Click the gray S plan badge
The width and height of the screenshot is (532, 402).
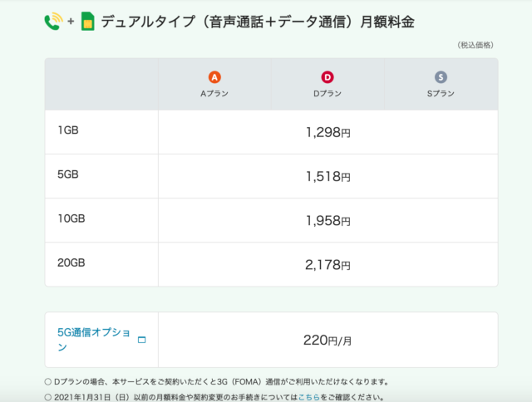[441, 77]
